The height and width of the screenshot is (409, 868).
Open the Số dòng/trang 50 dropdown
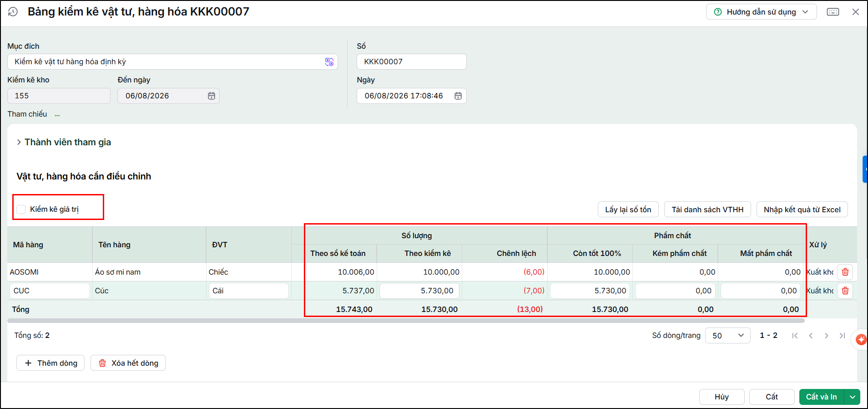point(727,336)
